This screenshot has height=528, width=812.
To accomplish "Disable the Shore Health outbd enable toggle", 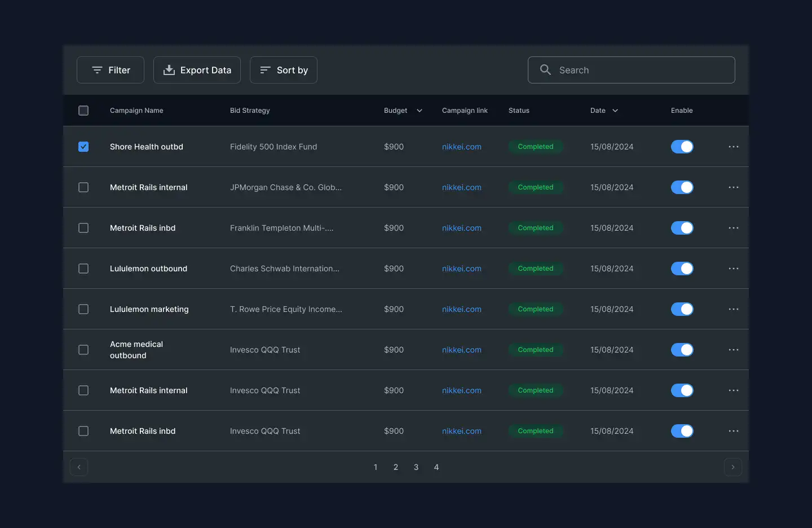I will pyautogui.click(x=682, y=147).
